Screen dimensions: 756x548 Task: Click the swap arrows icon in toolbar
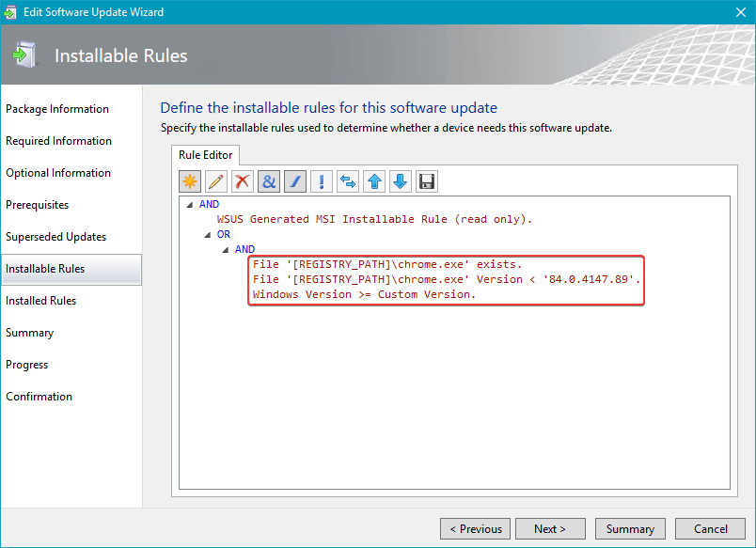click(x=348, y=181)
